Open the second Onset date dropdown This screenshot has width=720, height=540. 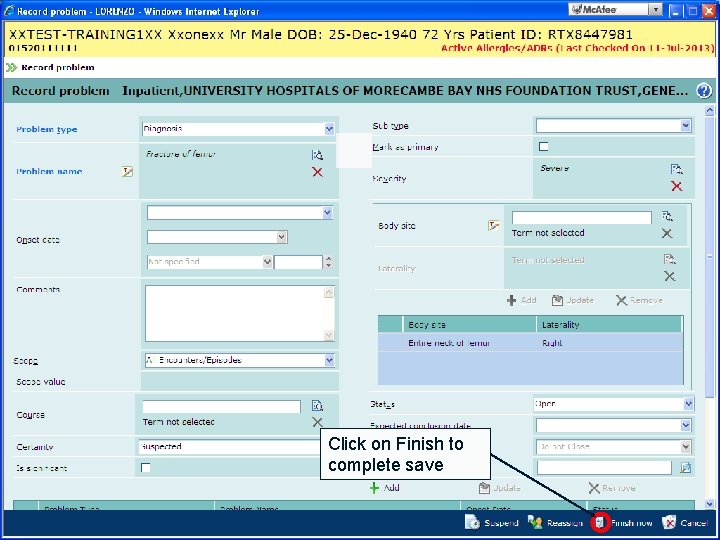(282, 237)
